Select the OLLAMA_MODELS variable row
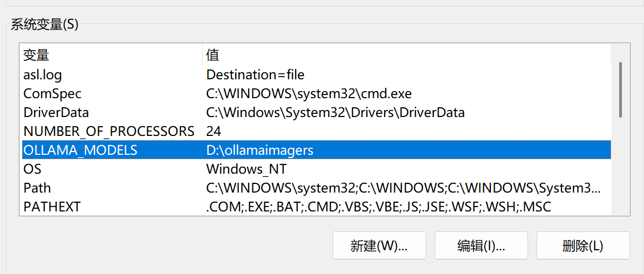Viewport: 644px width, 274px height. [316, 150]
